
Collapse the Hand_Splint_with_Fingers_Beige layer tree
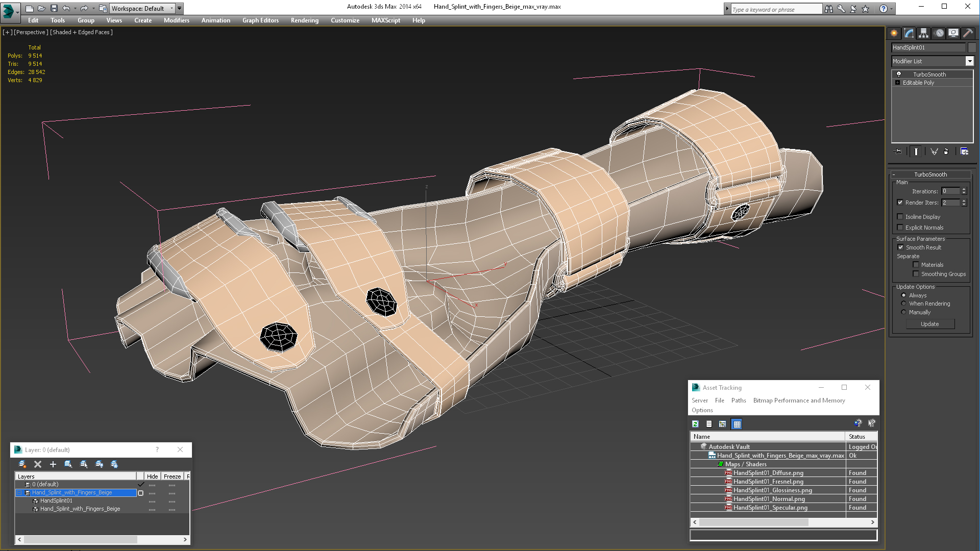(x=19, y=493)
